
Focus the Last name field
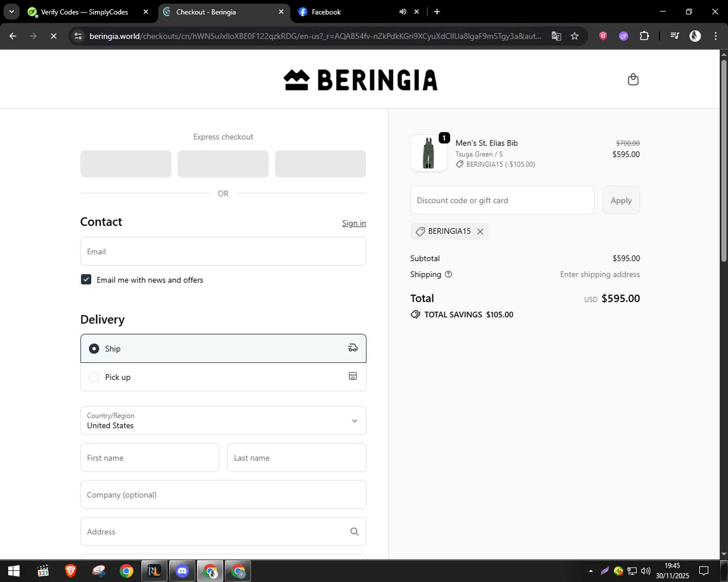(297, 457)
